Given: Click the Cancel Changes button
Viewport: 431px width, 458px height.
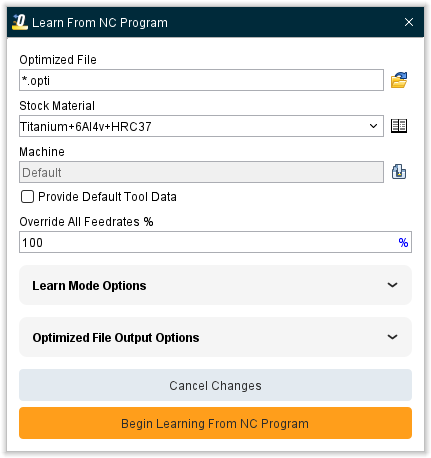Looking at the screenshot, I should coord(215,385).
